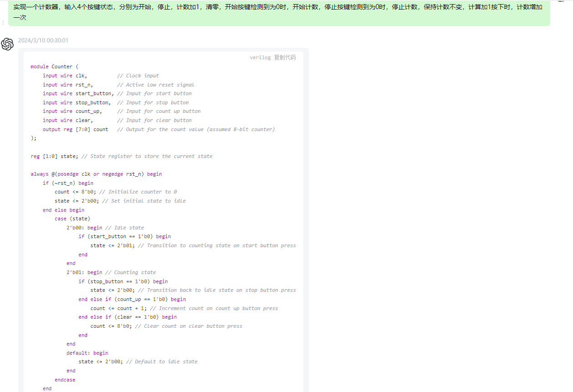The width and height of the screenshot is (573, 392).
Task: Click the 'endcase' keyword line
Action: pos(65,380)
